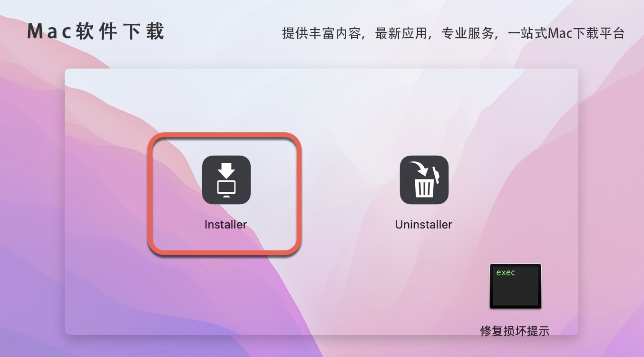The image size is (644, 357).
Task: Select the Uninstaller trash can icon
Action: (x=424, y=180)
